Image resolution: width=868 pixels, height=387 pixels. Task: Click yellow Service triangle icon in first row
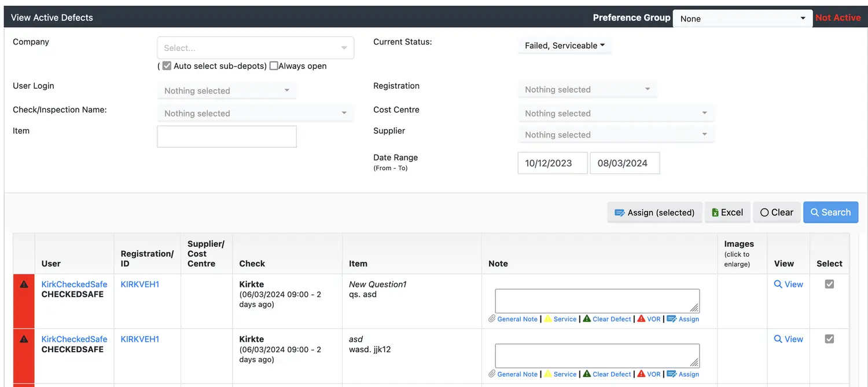click(547, 319)
